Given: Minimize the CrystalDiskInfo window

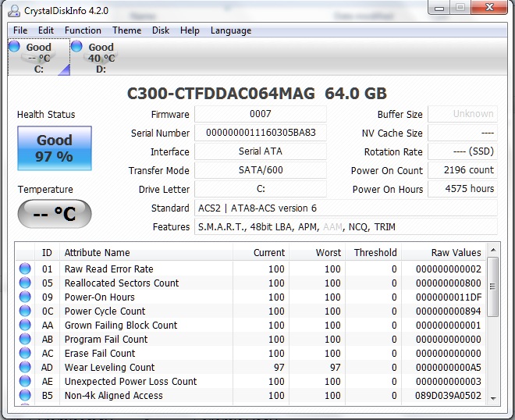Looking at the screenshot, I should [x=439, y=7].
